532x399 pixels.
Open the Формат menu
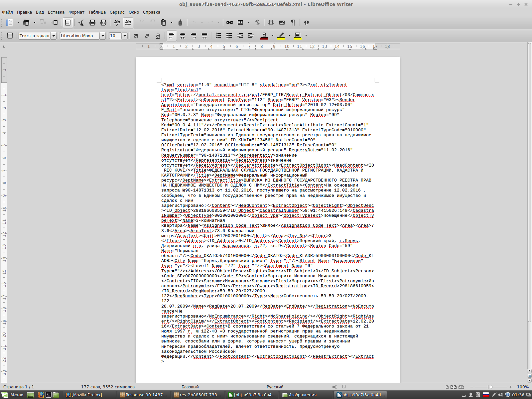click(76, 12)
